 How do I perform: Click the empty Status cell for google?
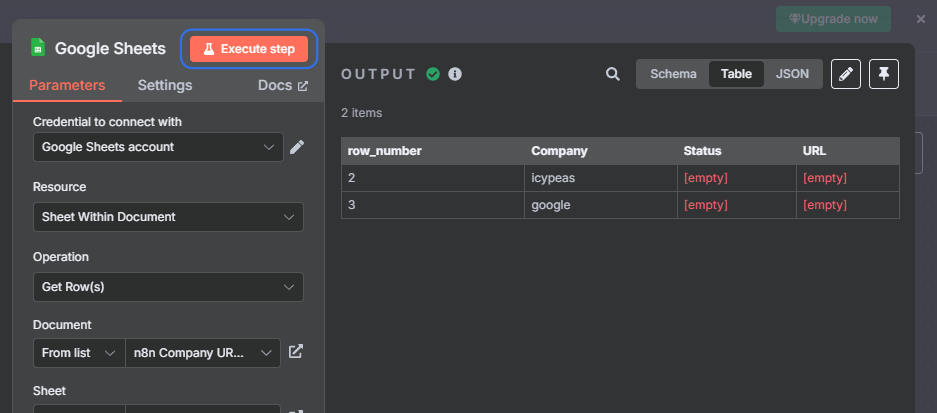pyautogui.click(x=737, y=205)
